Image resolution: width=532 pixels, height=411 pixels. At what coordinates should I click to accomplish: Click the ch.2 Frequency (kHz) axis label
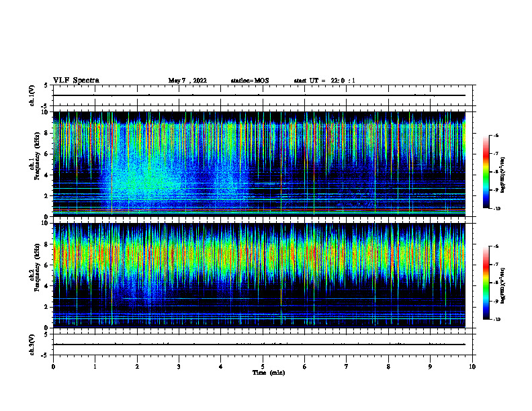(34, 267)
